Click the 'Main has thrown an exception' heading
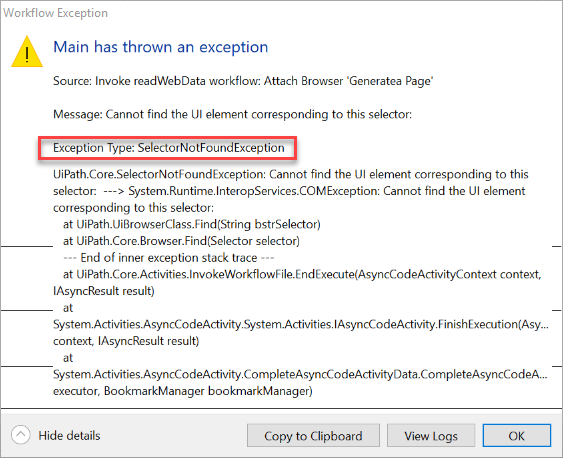 160,47
